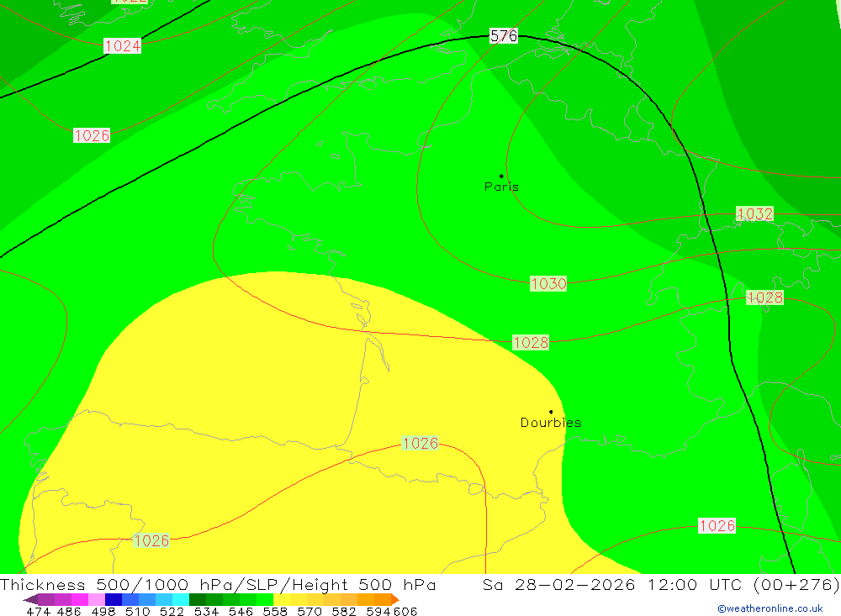This screenshot has height=616, width=841.
Task: Click the 474 legend value
Action: [x=38, y=611]
